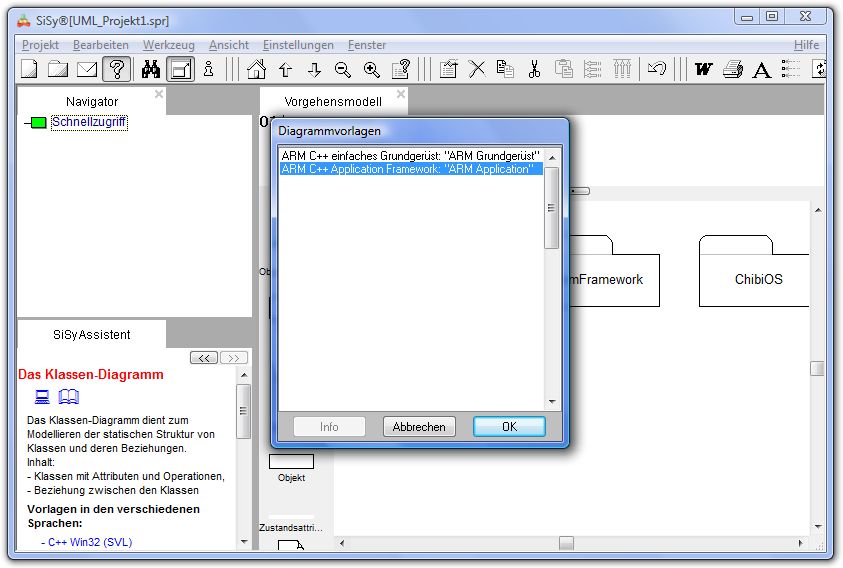Click the diagram vertical scroll down arrow

817,527
